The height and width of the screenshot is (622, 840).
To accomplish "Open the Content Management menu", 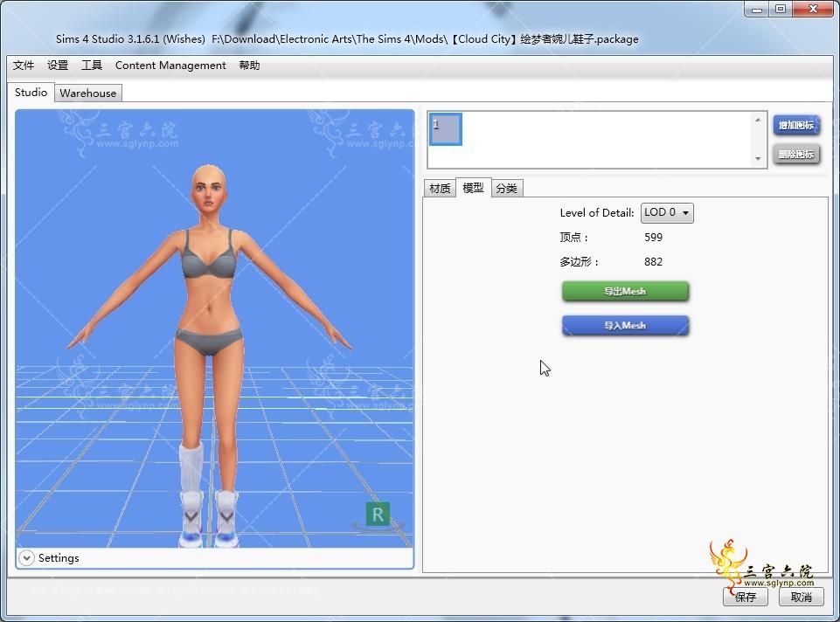I will coord(170,66).
